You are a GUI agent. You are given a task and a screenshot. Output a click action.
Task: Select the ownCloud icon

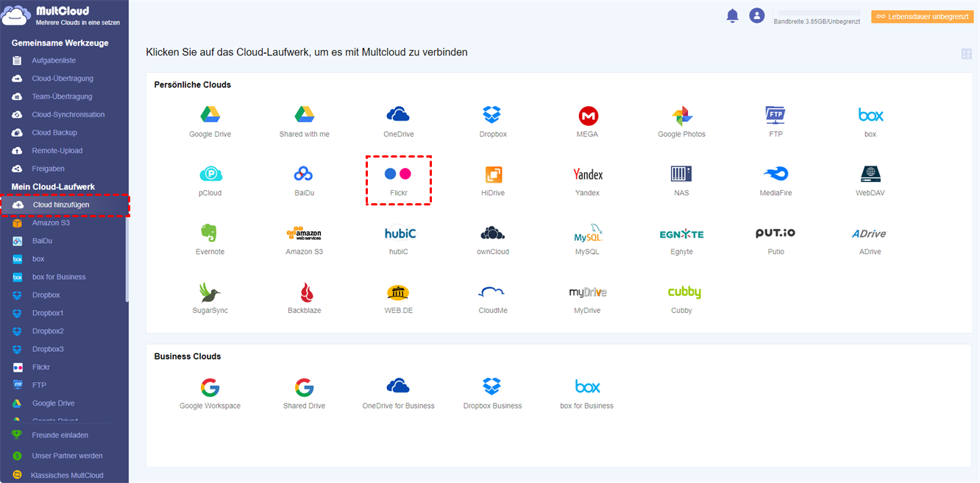coord(492,233)
